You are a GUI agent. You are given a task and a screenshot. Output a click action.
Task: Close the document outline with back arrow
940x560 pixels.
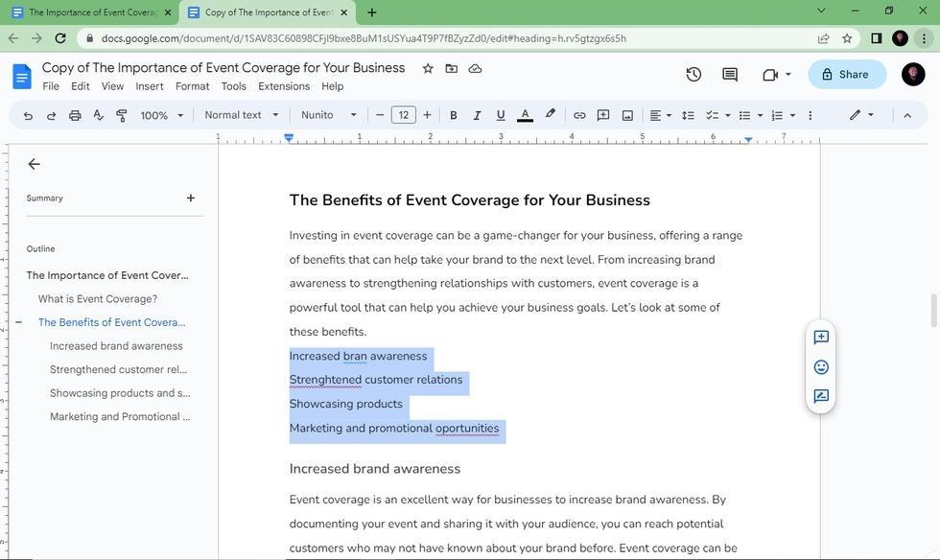[x=35, y=164]
